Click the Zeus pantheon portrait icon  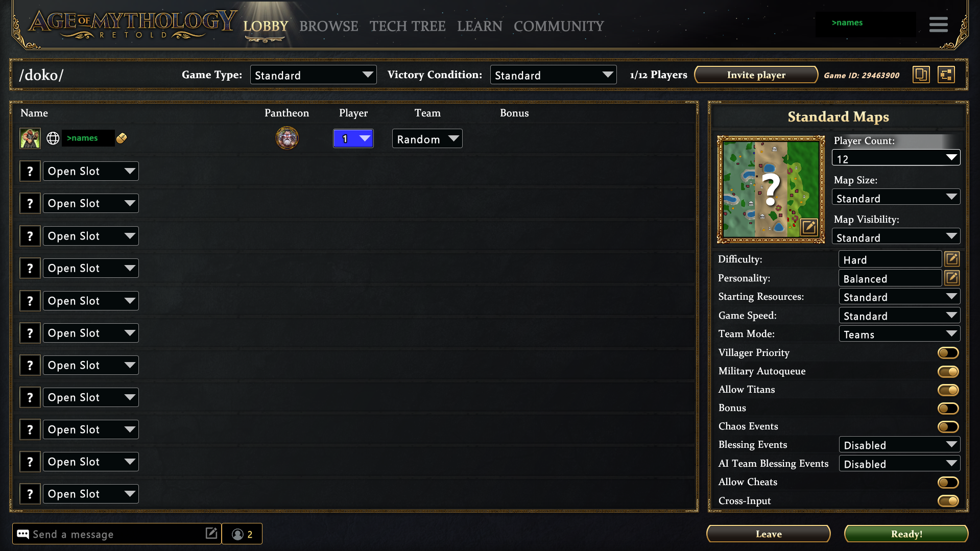click(x=287, y=138)
